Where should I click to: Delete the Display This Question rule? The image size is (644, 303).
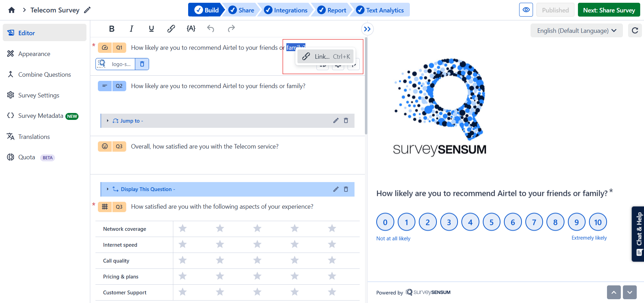[346, 189]
